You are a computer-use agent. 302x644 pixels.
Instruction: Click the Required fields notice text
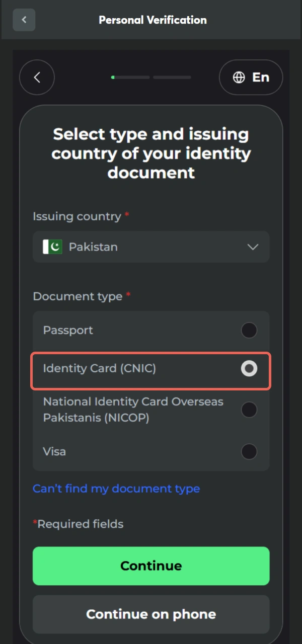coord(79,524)
